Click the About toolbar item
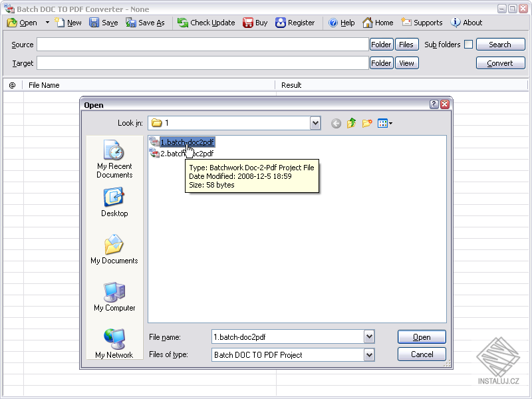Screen dimensions: 532x399 click(465, 22)
